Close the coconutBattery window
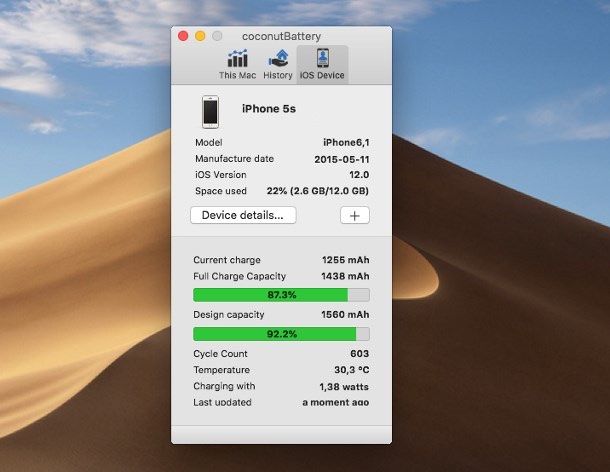The width and height of the screenshot is (610, 472). (183, 36)
